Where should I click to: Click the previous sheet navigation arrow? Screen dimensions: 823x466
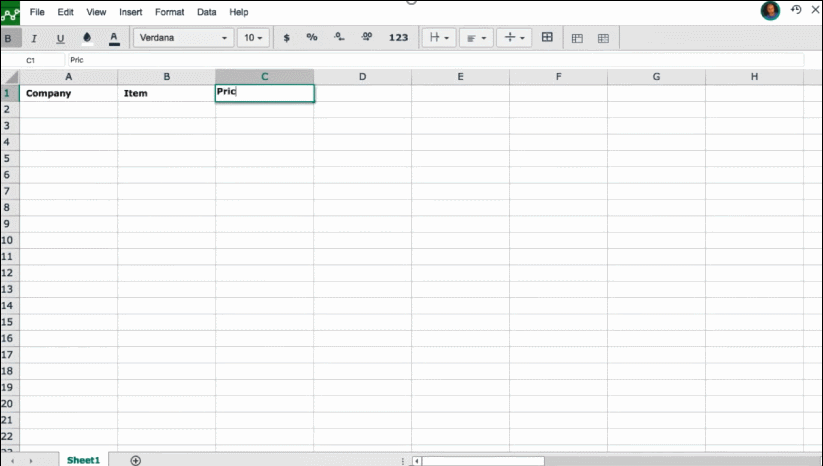[x=13, y=461]
